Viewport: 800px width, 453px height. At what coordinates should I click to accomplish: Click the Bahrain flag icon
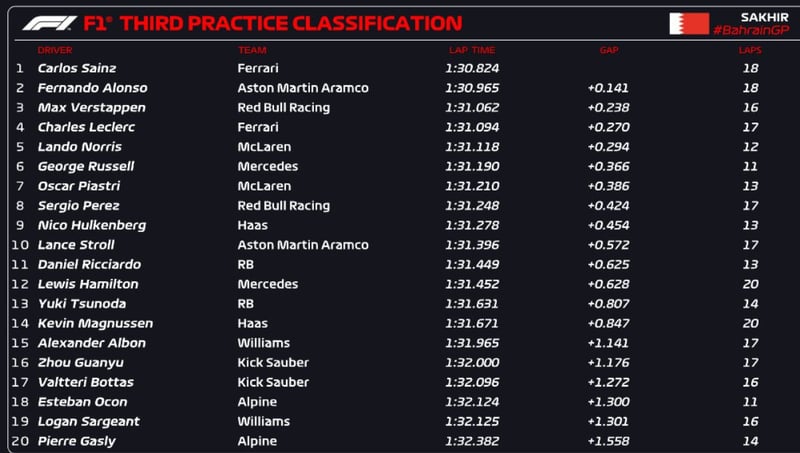point(689,24)
